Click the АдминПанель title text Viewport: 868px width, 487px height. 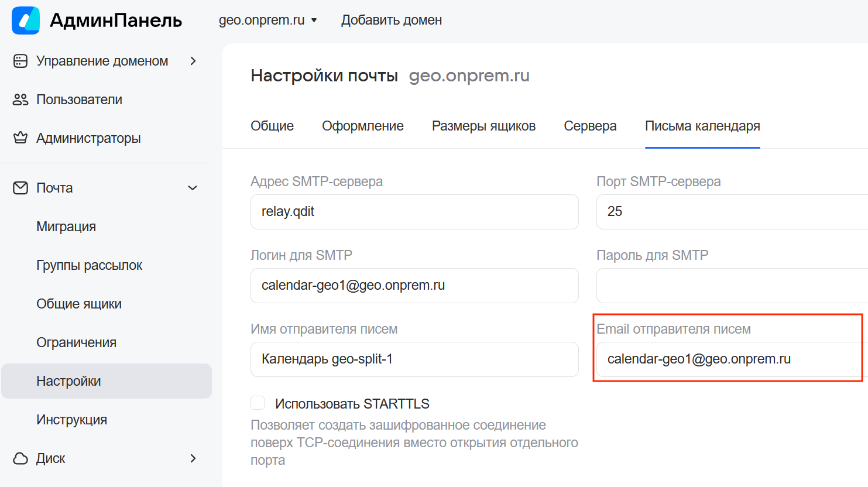[116, 20]
